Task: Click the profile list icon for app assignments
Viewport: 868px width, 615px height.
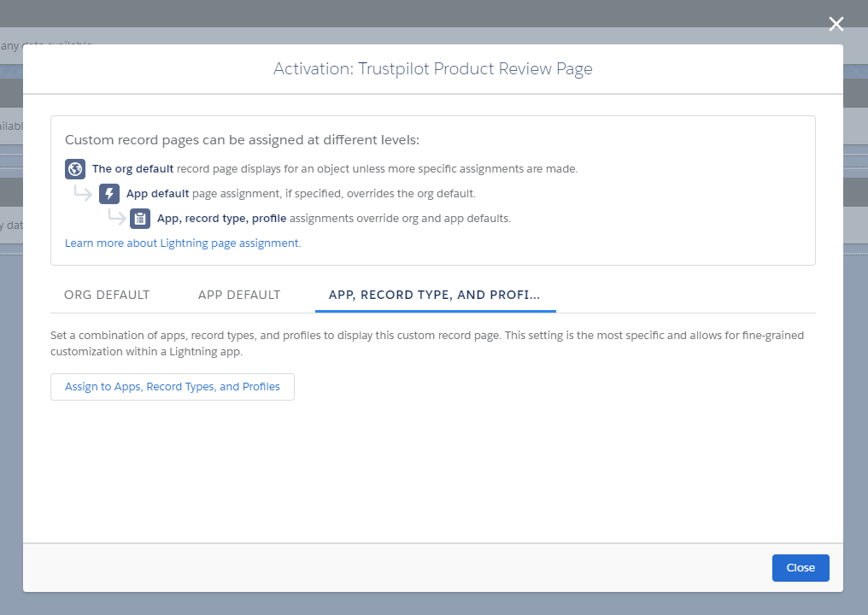Action: click(x=139, y=218)
